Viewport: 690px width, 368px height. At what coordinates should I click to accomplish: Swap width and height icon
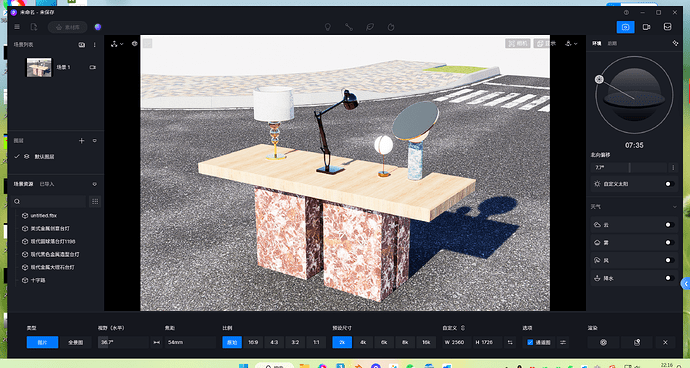coord(510,342)
